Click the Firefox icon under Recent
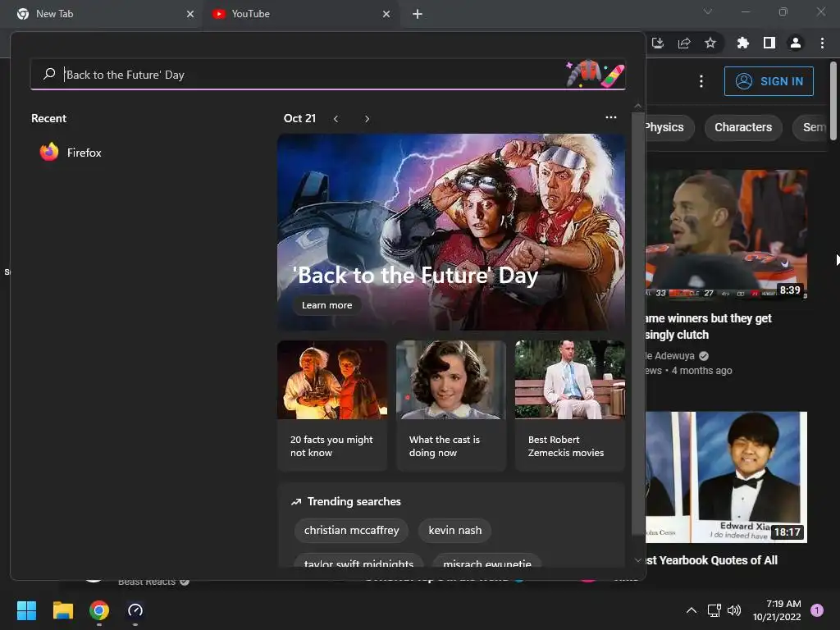The width and height of the screenshot is (840, 630). (x=49, y=152)
